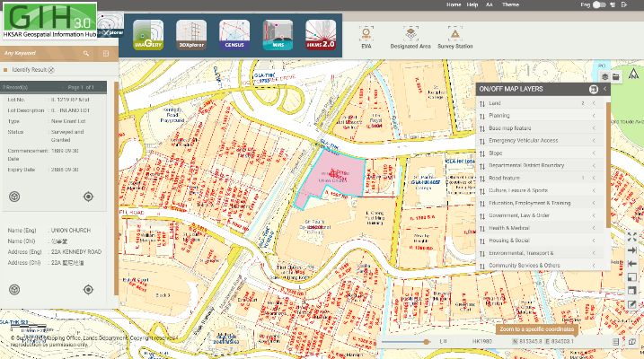Toggle the Health & Medical layer handle
Image resolution: width=644 pixels, height=359 pixels.
click(x=482, y=228)
